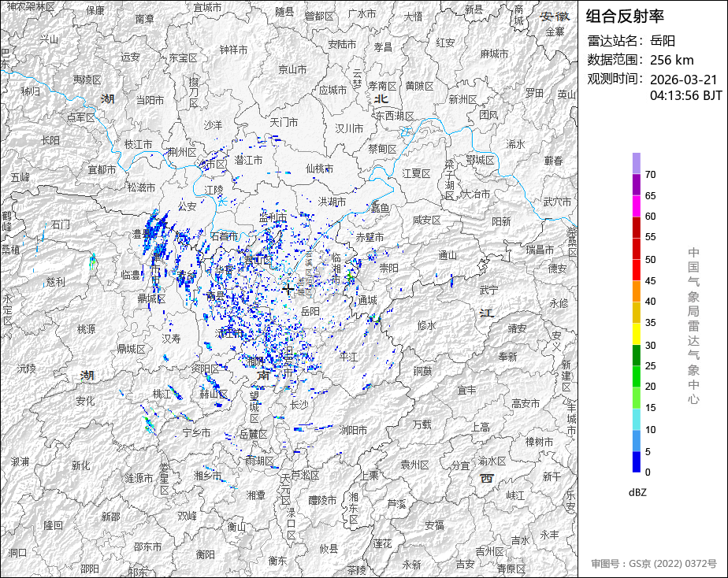Click the 麻城市 map label
This screenshot has height=578, width=728.
point(494,54)
